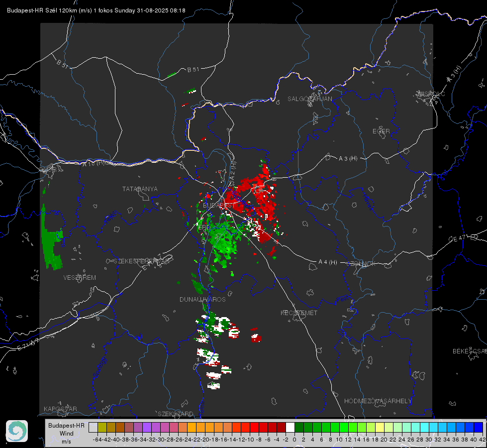487x448 pixels.
Task: Click the EGER city label
Action: [x=381, y=131]
